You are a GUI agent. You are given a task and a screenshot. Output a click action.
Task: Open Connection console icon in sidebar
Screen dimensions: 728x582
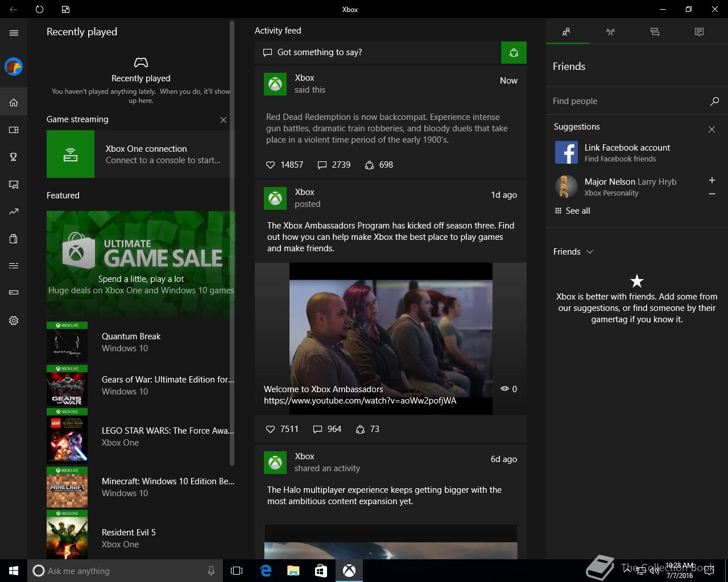point(14,293)
